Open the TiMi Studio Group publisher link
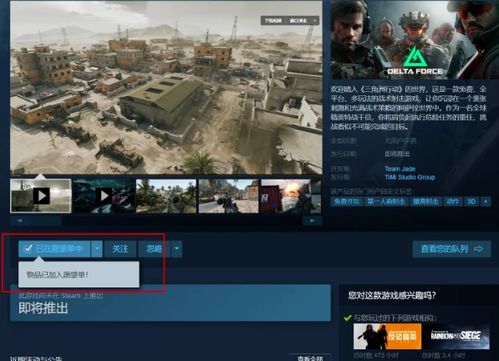This screenshot has width=499, height=361. pyautogui.click(x=410, y=177)
